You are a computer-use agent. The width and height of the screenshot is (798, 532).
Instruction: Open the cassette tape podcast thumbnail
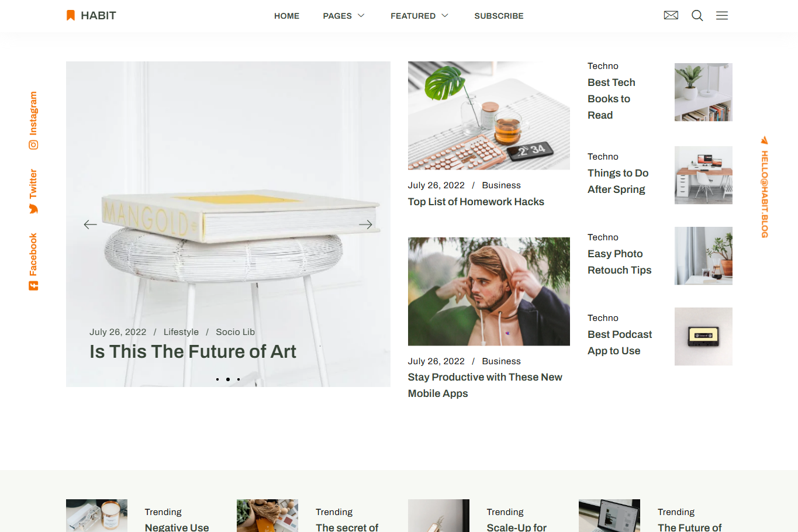[x=703, y=337]
